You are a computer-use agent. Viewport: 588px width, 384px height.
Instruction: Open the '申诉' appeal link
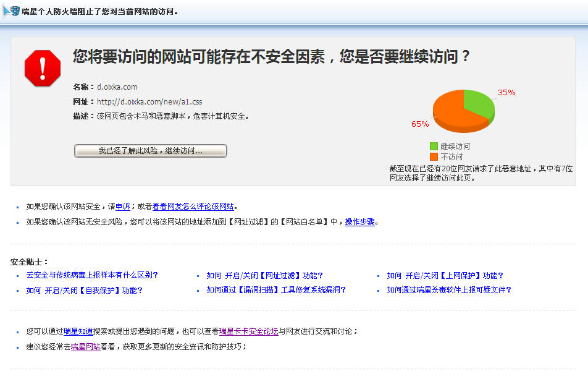123,207
